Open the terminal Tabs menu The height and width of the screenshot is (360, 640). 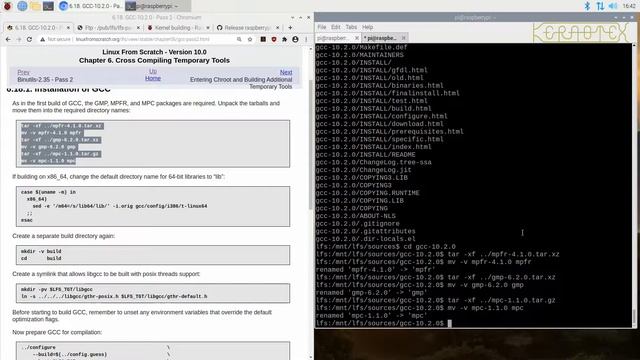(x=351, y=27)
